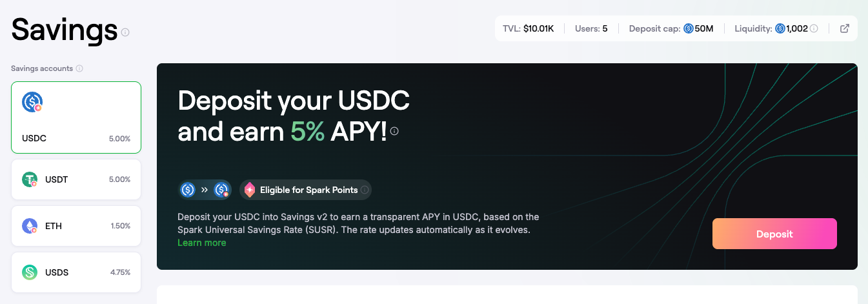
Task: Select the USDC savings account
Action: (76, 117)
